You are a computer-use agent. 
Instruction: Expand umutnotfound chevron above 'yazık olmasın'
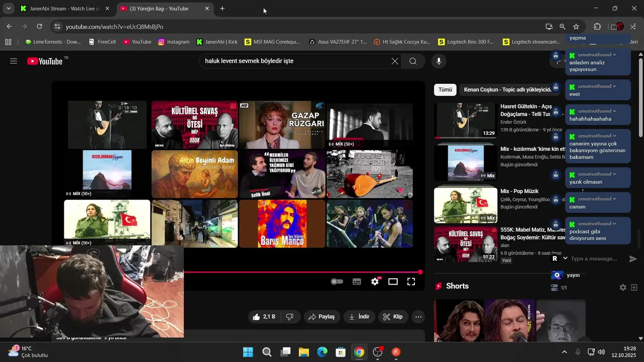coord(614,174)
